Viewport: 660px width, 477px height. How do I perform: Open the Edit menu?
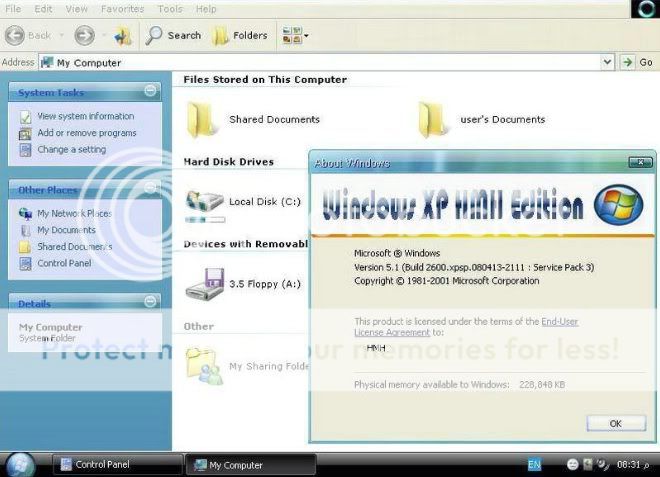click(43, 9)
